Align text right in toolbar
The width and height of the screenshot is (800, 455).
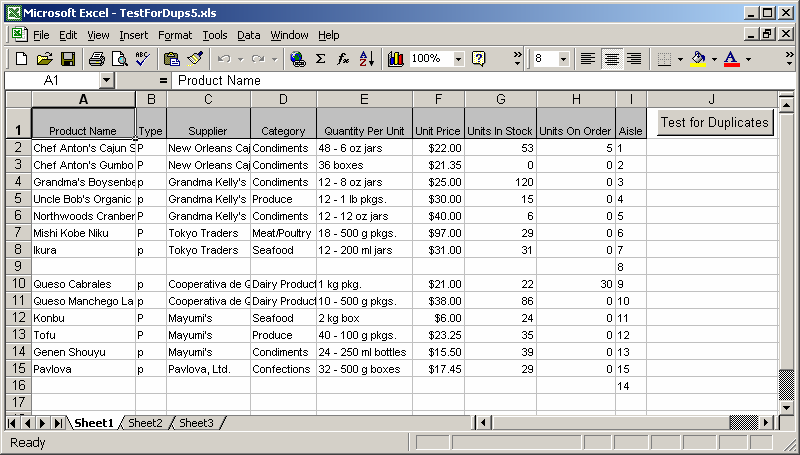pyautogui.click(x=634, y=59)
